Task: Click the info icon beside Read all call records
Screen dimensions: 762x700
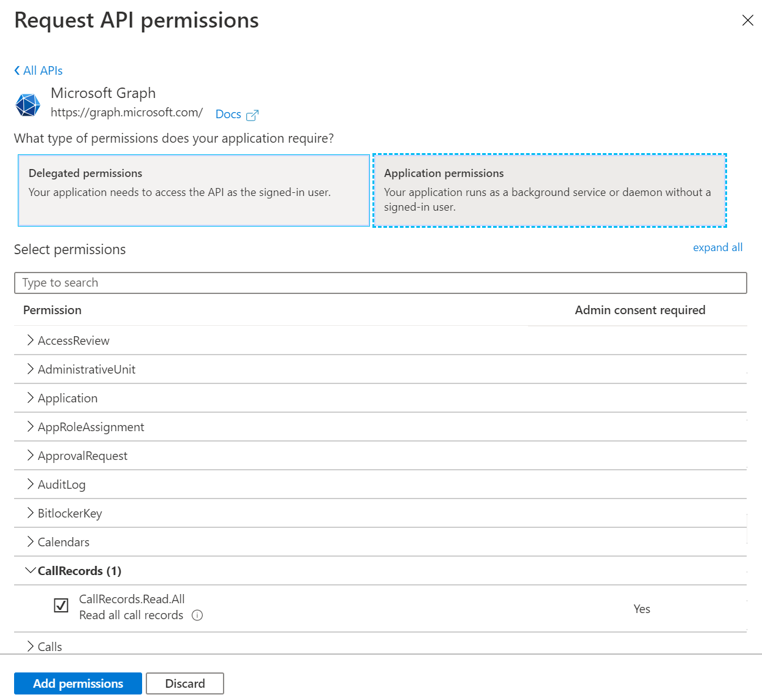Action: (197, 615)
